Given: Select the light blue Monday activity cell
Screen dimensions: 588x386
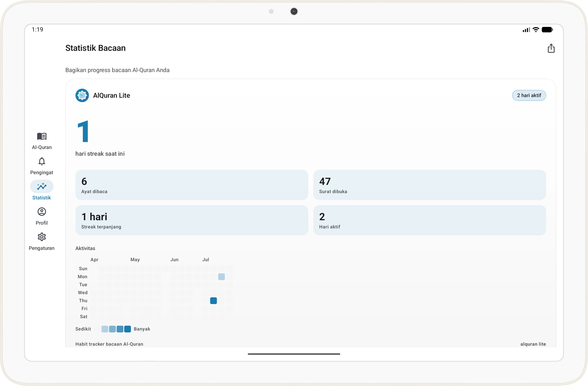Looking at the screenshot, I should click(221, 277).
